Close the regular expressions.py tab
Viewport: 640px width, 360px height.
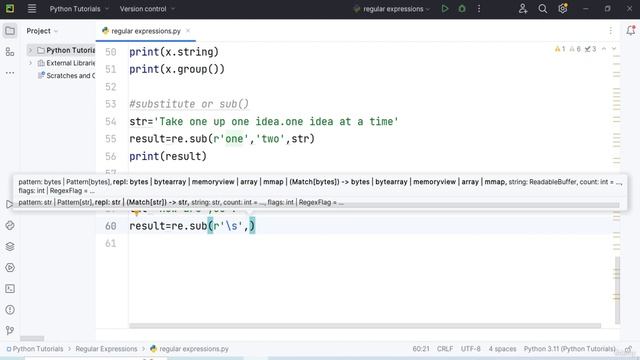click(188, 31)
